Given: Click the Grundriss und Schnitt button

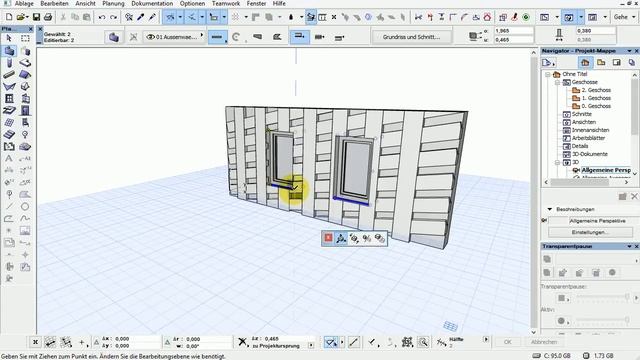Looking at the screenshot, I should click(411, 37).
